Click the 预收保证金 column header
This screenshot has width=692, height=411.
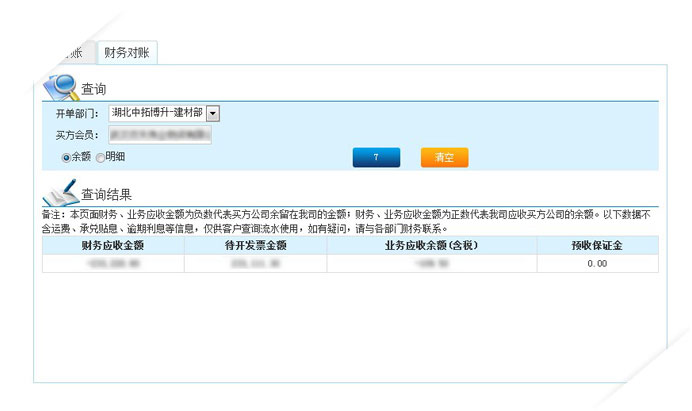click(597, 245)
